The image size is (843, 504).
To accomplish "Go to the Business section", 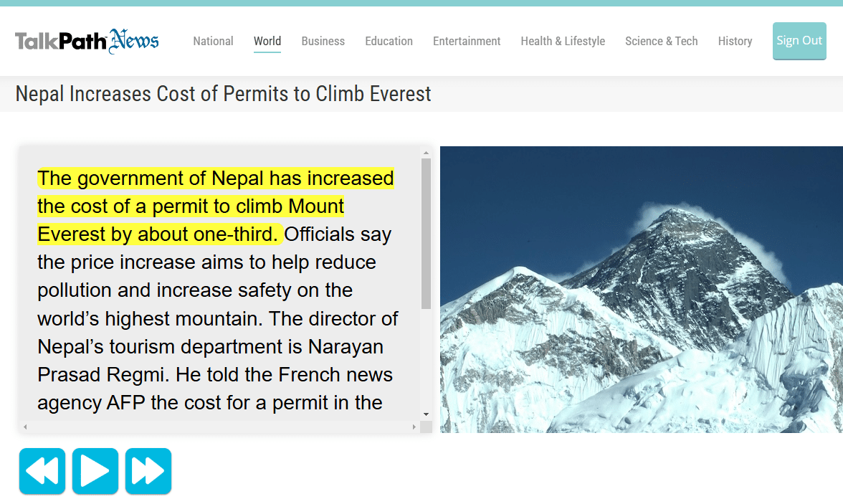I will click(x=323, y=41).
